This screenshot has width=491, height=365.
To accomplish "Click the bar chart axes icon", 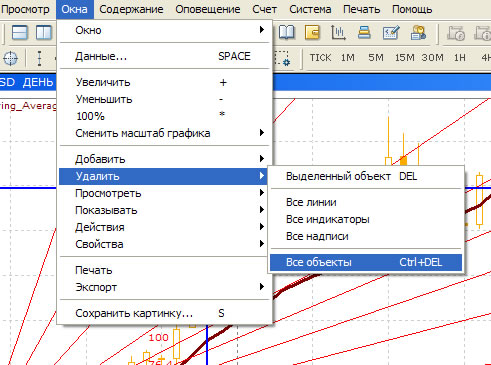I will click(x=338, y=33).
